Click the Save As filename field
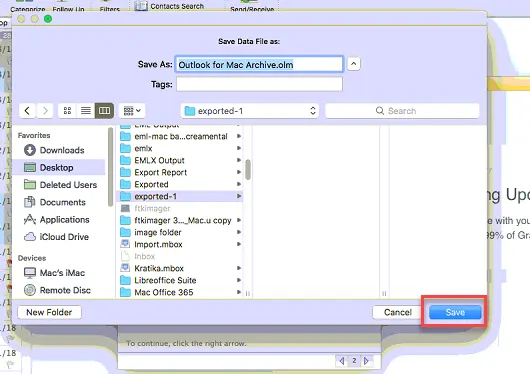Image resolution: width=530 pixels, height=374 pixels. [259, 64]
